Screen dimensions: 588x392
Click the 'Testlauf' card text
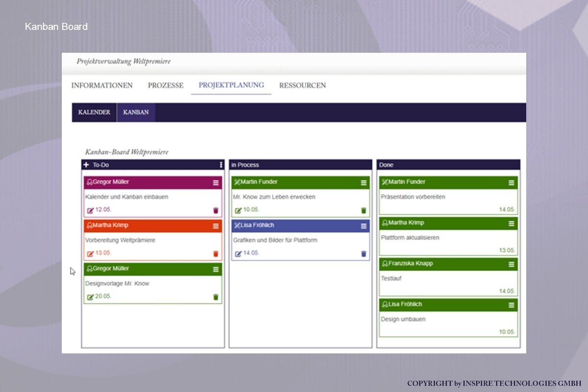[392, 278]
